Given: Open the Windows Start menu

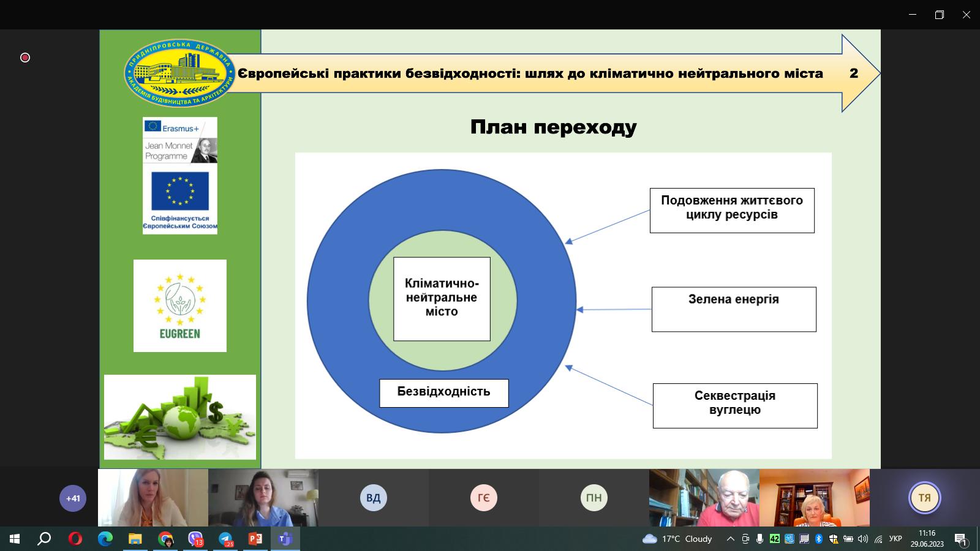Looking at the screenshot, I should (13, 539).
